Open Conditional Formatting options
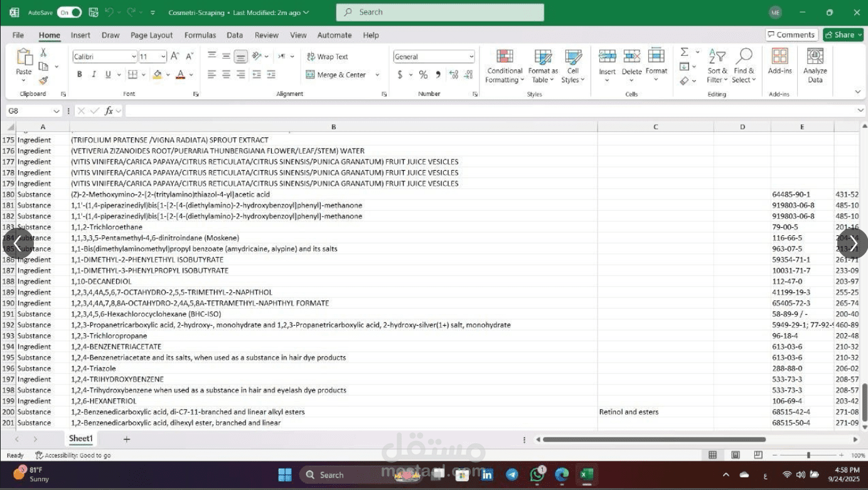 (504, 66)
